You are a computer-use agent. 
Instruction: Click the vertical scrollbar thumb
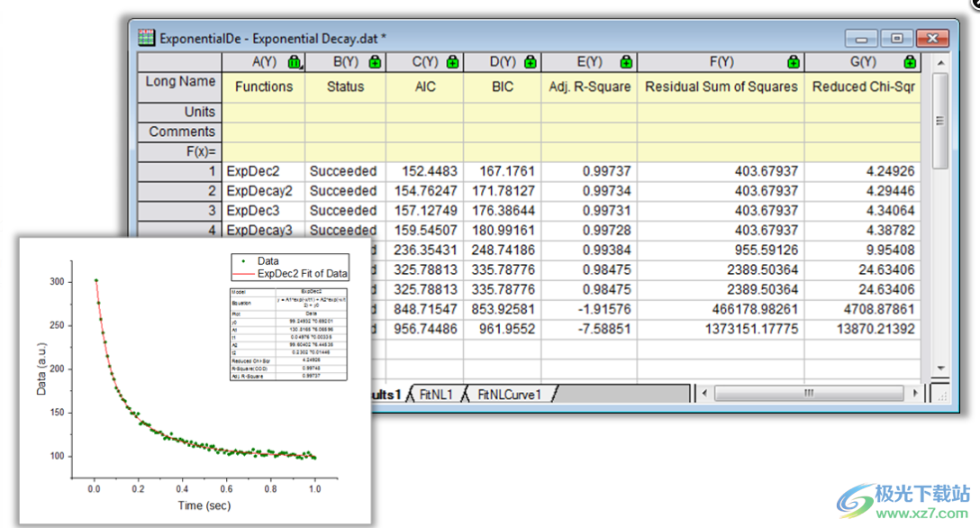940,121
